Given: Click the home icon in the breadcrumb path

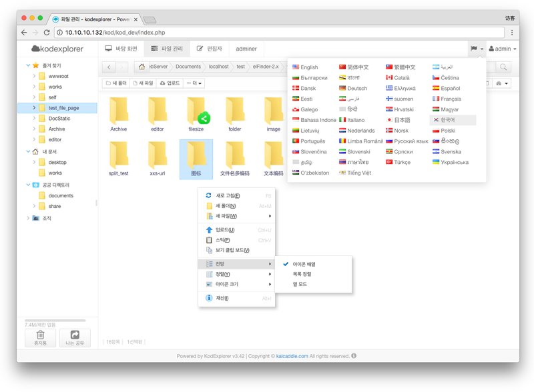Looking at the screenshot, I should coord(142,67).
